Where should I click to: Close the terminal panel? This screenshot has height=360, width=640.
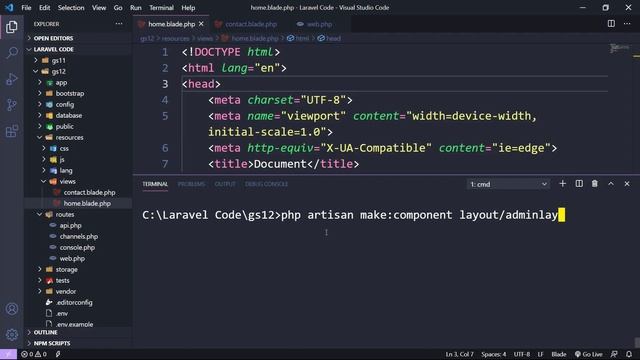[627, 184]
